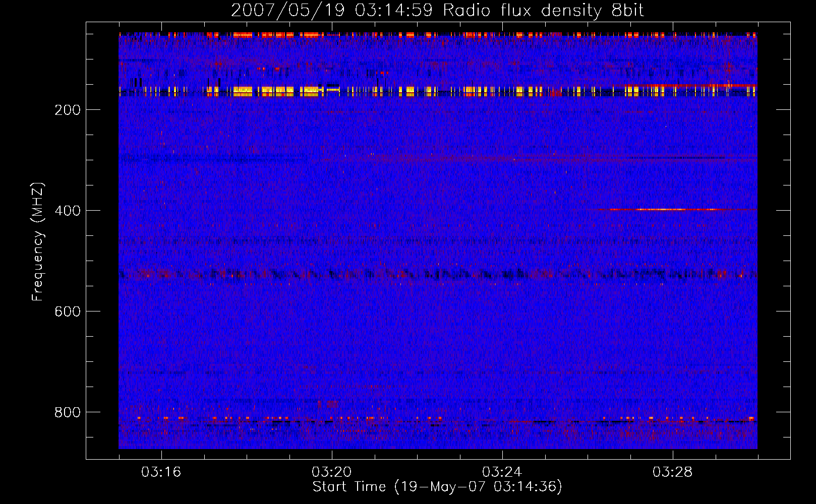Click the yellow interference band below 200 MHz tick
816x504 pixels.
pos(438,91)
